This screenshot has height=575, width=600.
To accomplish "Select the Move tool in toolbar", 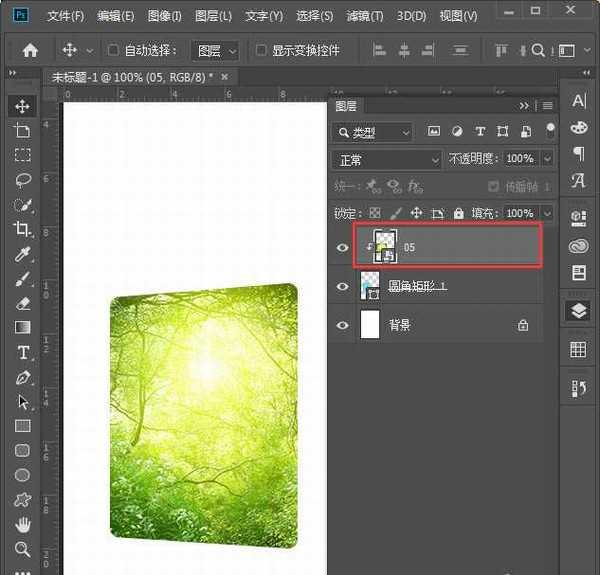I will pyautogui.click(x=22, y=107).
